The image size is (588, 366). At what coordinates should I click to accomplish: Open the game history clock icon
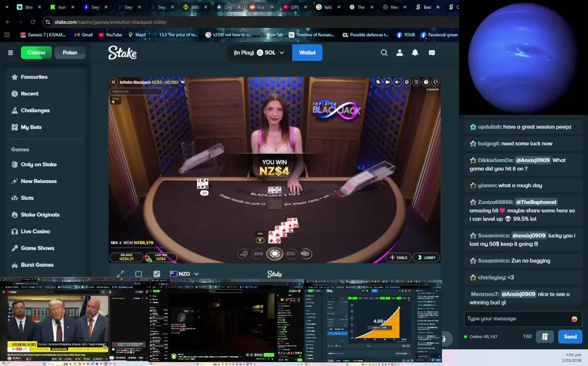tap(416, 82)
